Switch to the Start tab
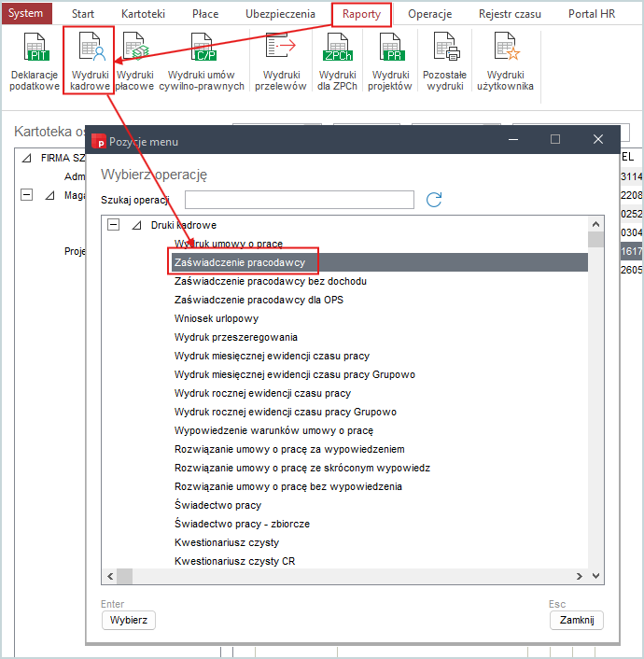 point(83,14)
